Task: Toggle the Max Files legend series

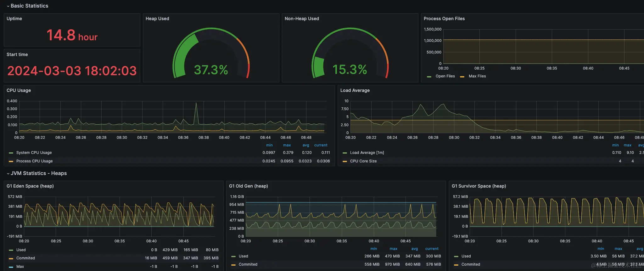Action: [477, 76]
